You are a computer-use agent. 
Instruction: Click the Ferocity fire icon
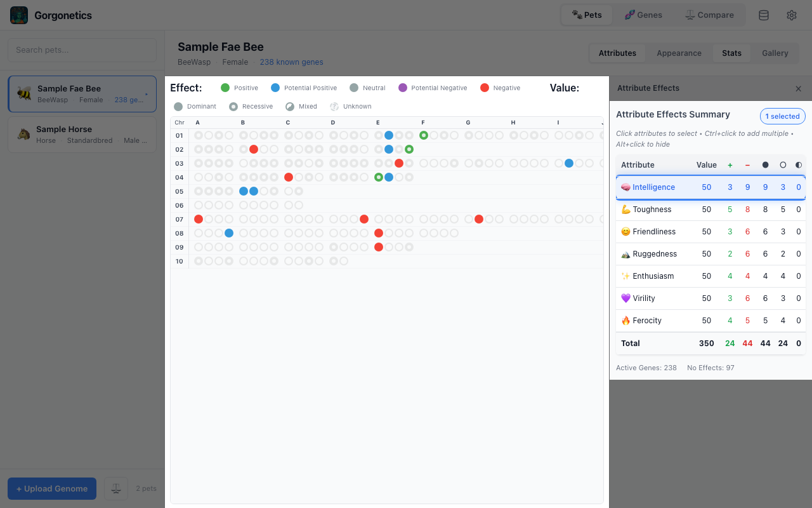point(627,320)
